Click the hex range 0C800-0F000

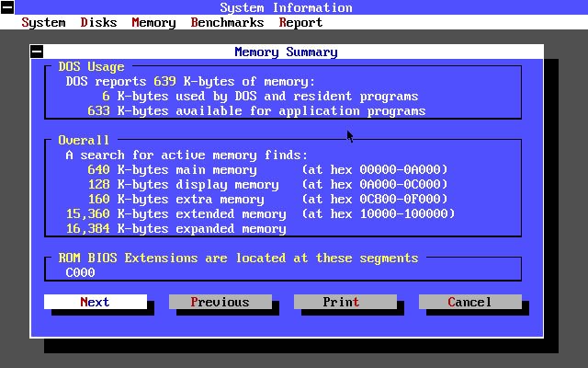coord(401,199)
